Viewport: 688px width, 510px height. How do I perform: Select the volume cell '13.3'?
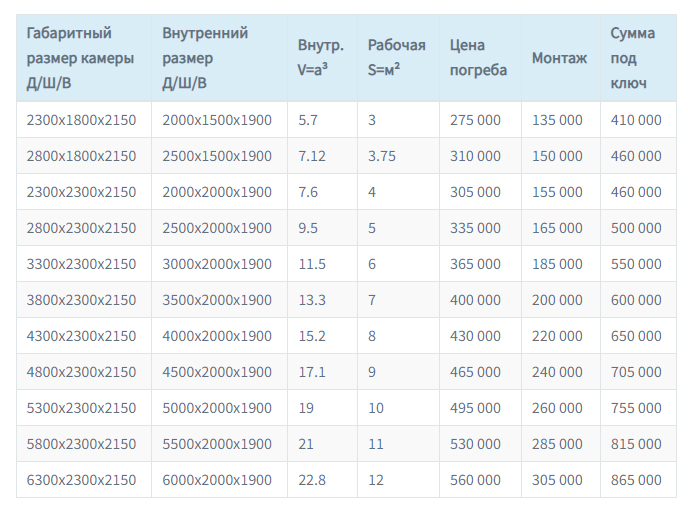(x=322, y=300)
